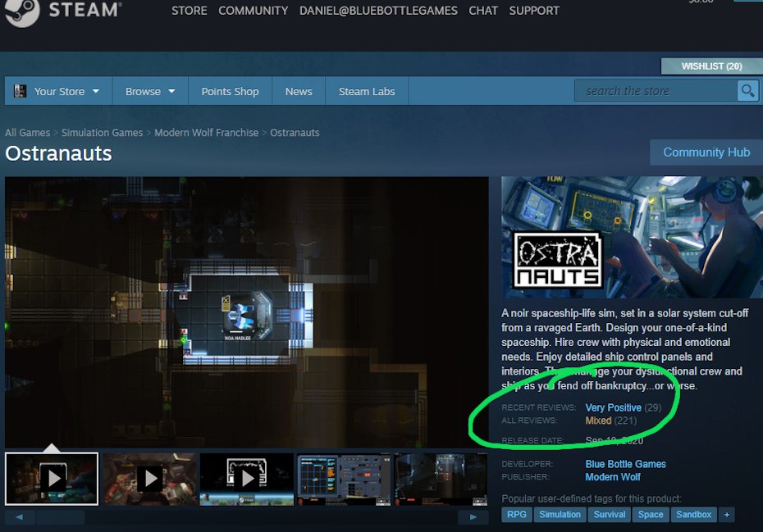The width and height of the screenshot is (763, 532).
Task: Open Mixed all reviews link
Action: pos(598,421)
